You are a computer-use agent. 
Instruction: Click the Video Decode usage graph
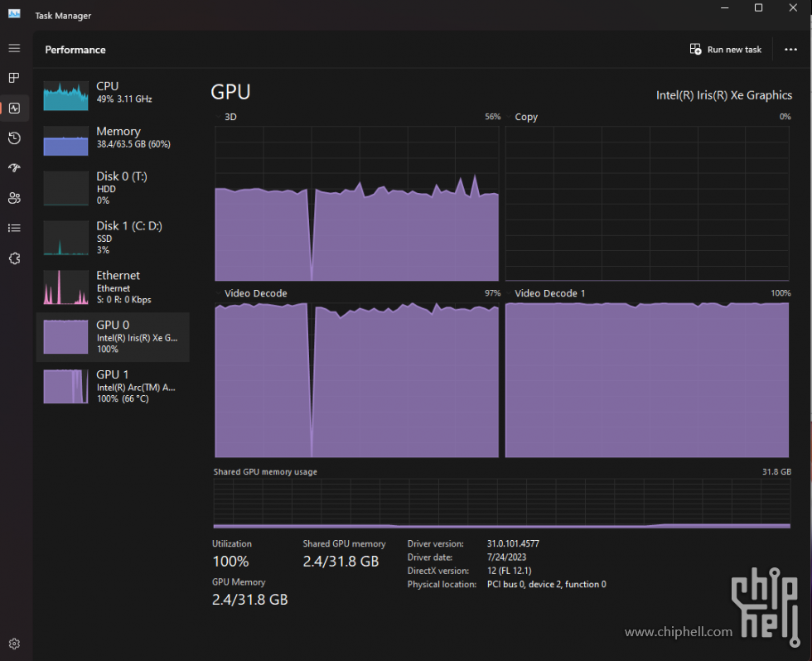pos(357,380)
